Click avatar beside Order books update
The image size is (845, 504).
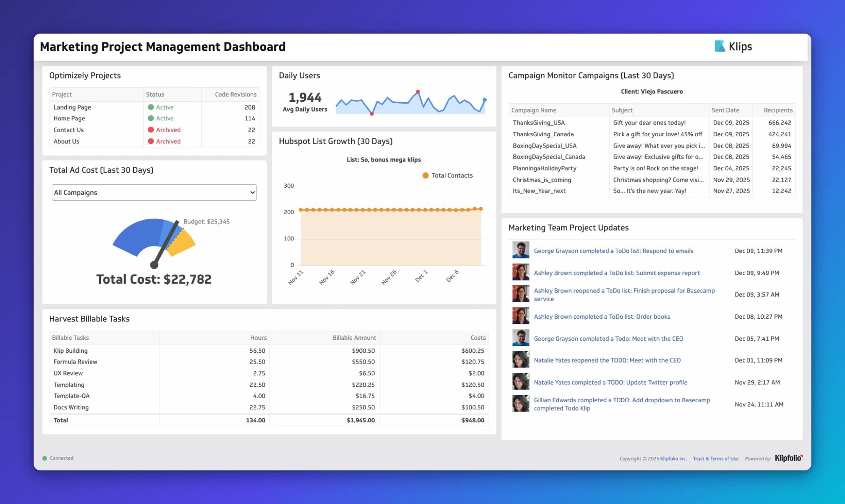pyautogui.click(x=521, y=316)
